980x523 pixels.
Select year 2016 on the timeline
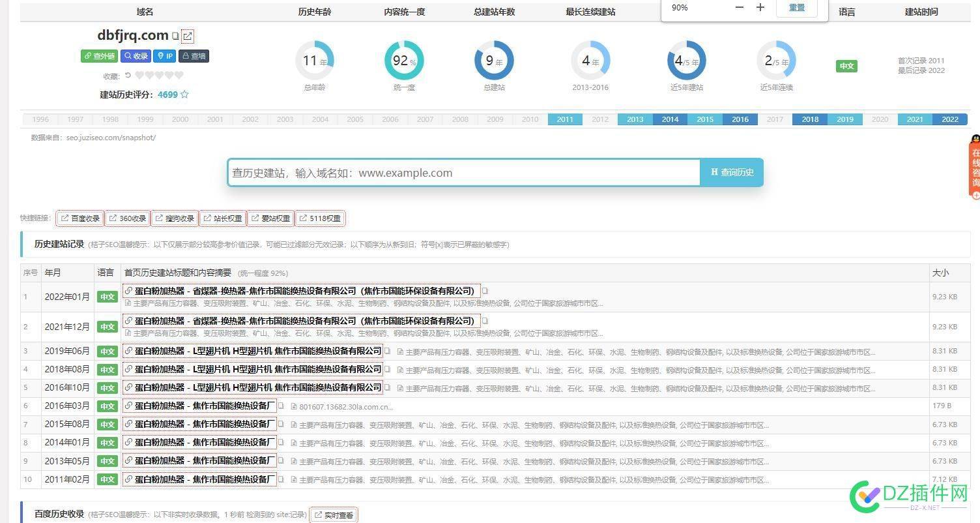point(740,119)
